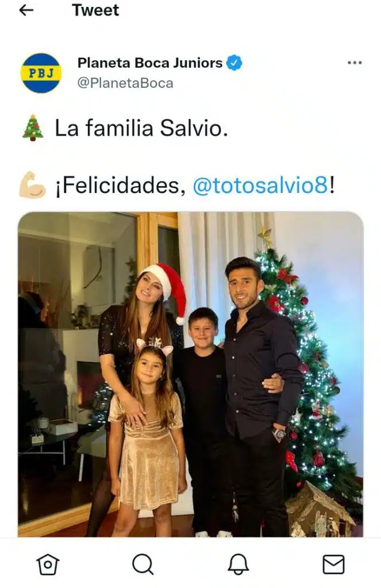The height and width of the screenshot is (588, 381).
Task: Go back using the left arrow
Action: point(26,10)
